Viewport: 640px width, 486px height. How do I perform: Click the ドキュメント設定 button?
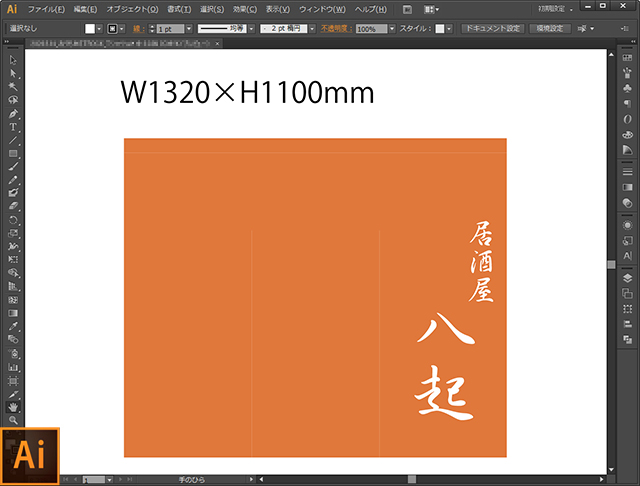coord(493,29)
